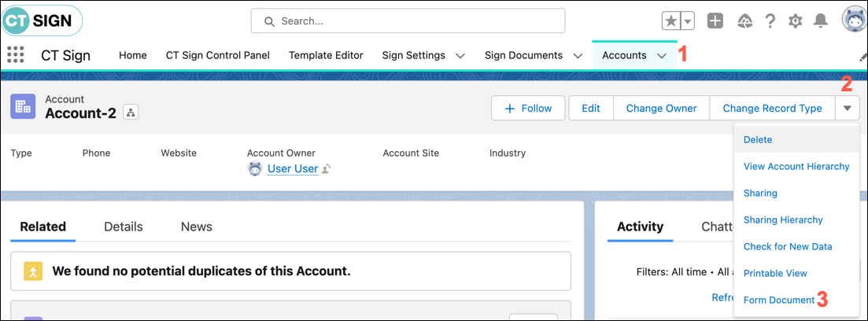Click the Account Site field label
The width and height of the screenshot is (868, 321).
point(411,153)
